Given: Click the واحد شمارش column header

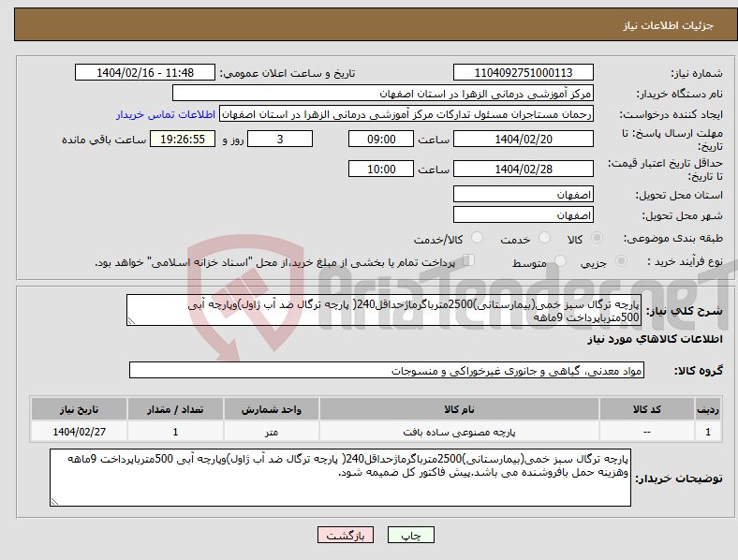Looking at the screenshot, I should 272,409.
